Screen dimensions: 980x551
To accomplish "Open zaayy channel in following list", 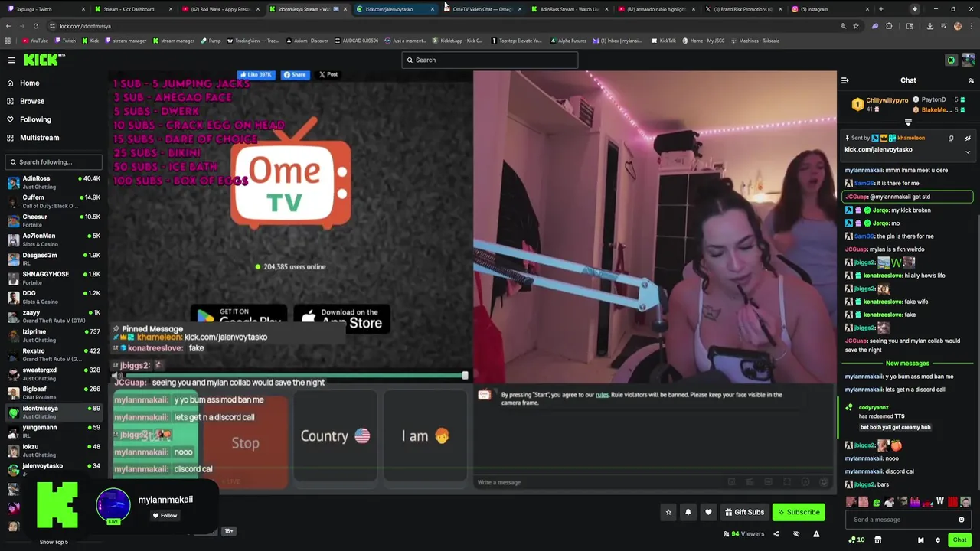I will tap(52, 316).
